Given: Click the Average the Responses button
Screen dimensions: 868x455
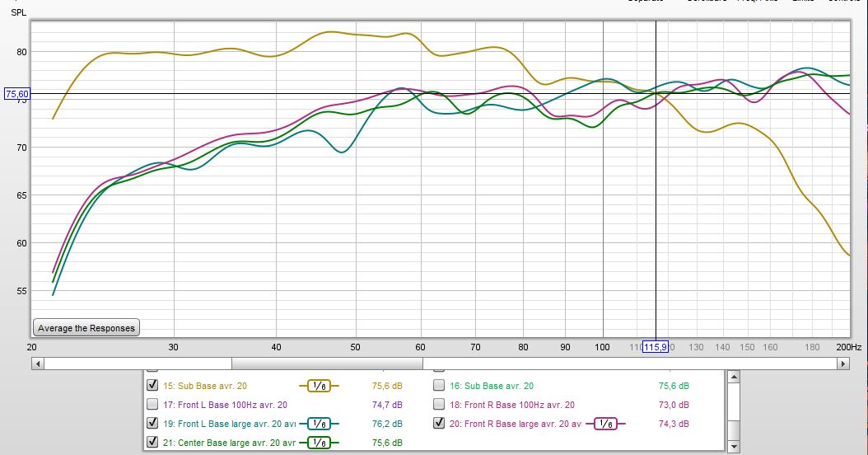Looking at the screenshot, I should point(86,327).
